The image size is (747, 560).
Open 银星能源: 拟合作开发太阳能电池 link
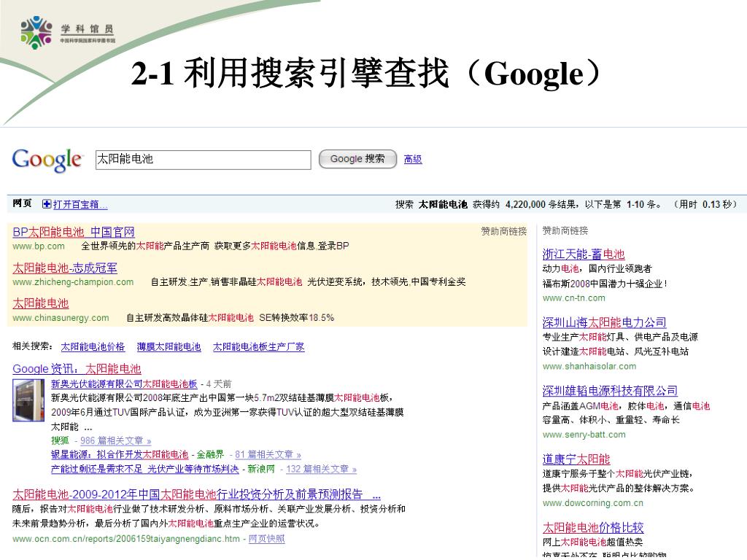coord(120,455)
